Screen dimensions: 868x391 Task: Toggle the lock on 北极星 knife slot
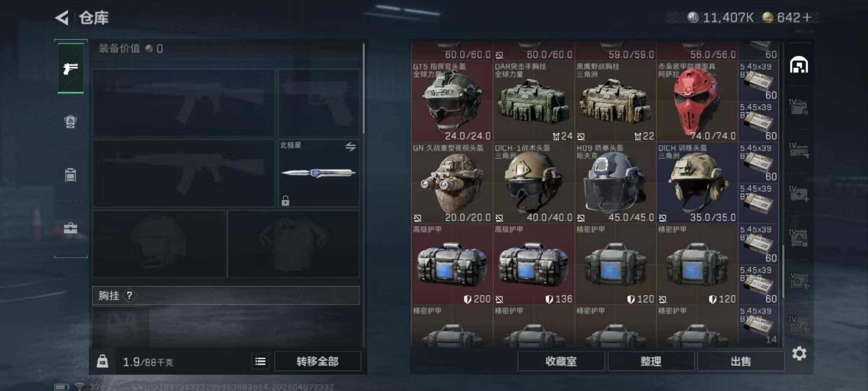[285, 200]
